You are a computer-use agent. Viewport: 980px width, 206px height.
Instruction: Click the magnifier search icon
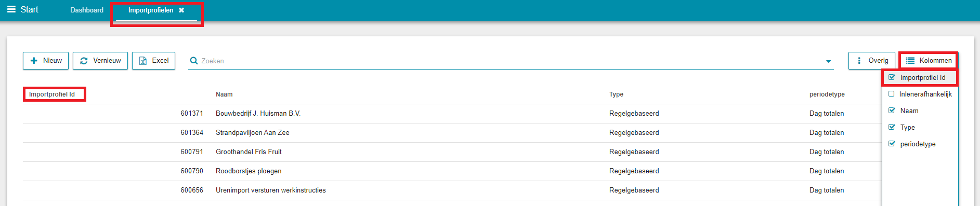point(194,61)
